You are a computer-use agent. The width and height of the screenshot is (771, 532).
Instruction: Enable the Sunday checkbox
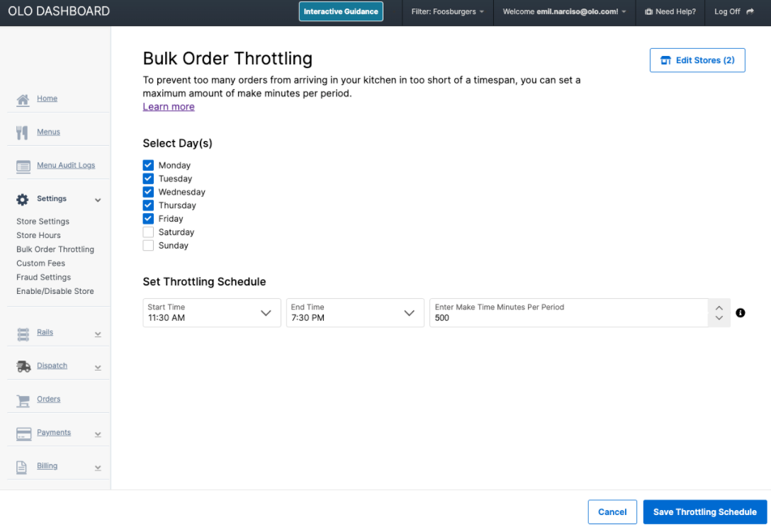(148, 245)
